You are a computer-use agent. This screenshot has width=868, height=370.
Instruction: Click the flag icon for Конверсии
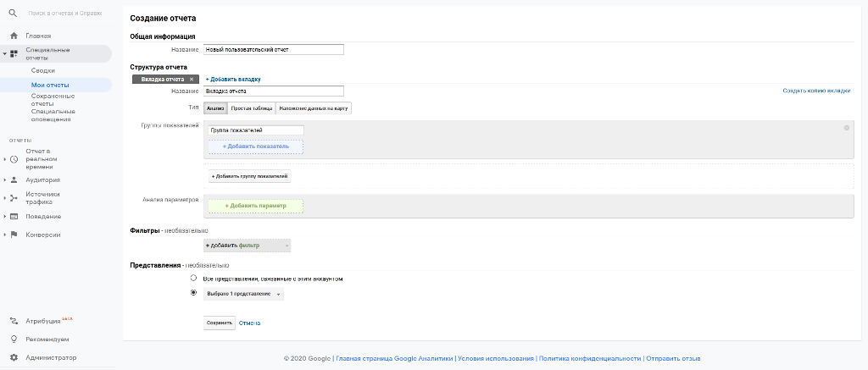pos(14,235)
